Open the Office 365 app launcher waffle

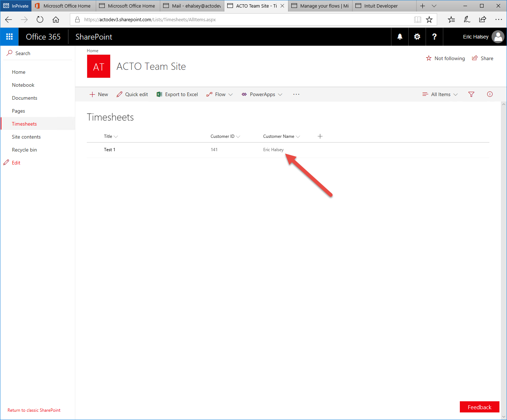click(x=9, y=37)
